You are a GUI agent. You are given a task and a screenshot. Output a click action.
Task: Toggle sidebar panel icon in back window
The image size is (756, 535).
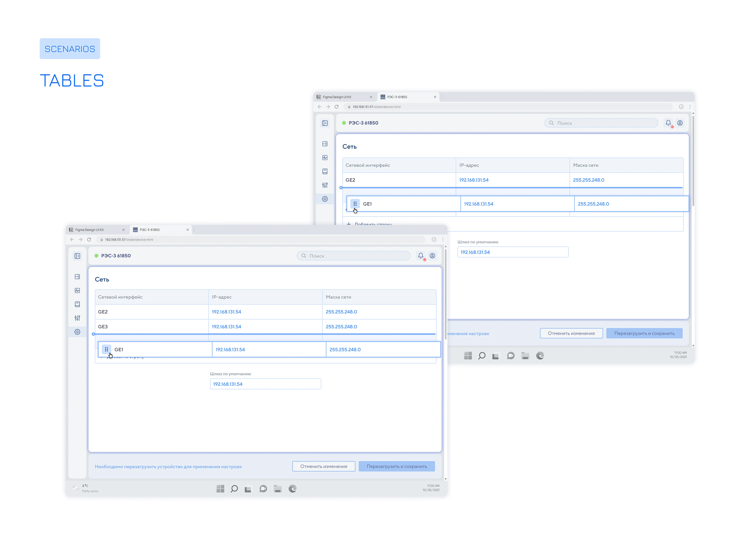tap(325, 123)
